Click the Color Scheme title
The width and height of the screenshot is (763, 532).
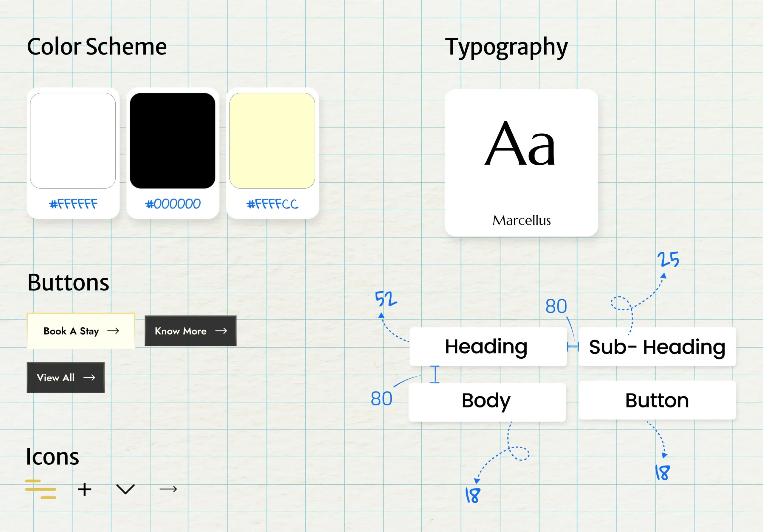point(97,46)
